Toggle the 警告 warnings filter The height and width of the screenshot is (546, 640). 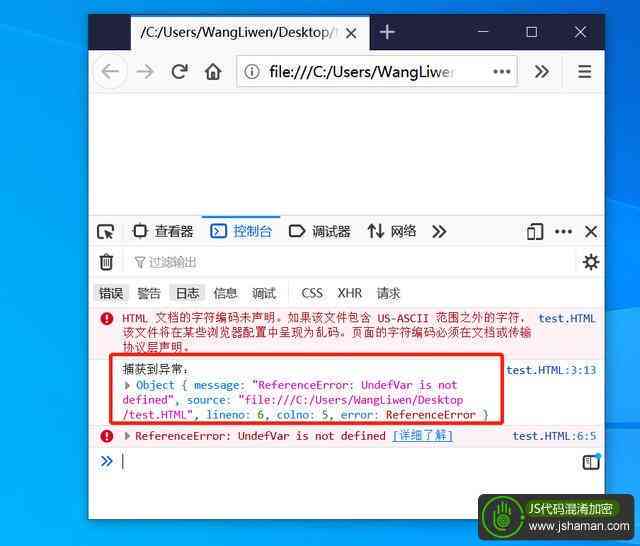pos(149,293)
